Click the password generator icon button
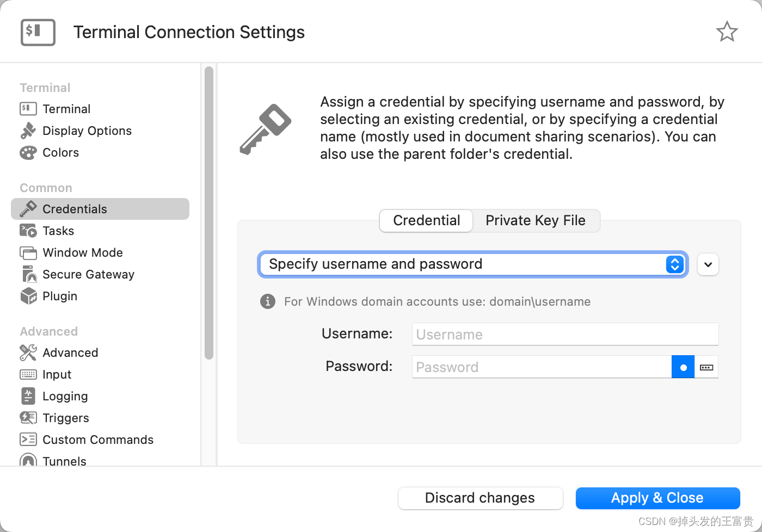This screenshot has width=762, height=532. tap(706, 367)
